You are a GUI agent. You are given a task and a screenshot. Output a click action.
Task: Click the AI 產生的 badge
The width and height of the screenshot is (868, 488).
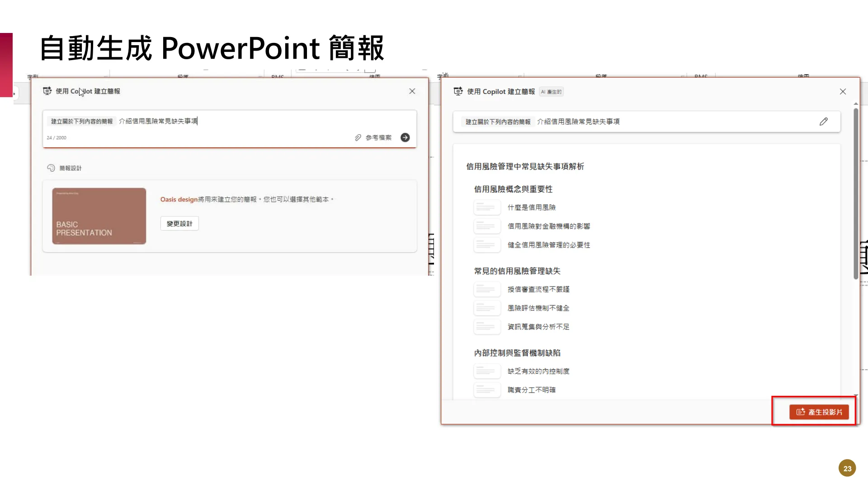point(551,92)
